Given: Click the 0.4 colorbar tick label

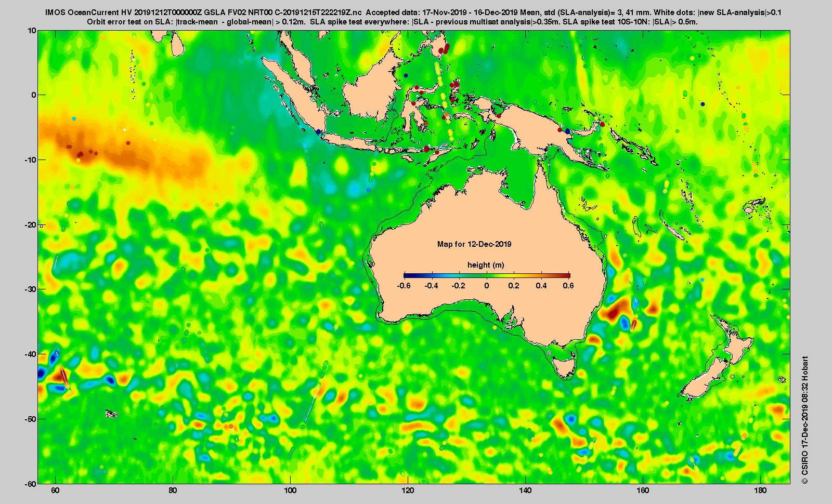Looking at the screenshot, I should pos(541,286).
